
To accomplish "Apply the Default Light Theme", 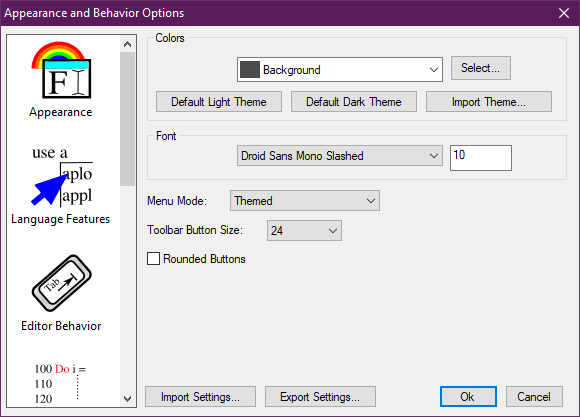I will click(219, 102).
